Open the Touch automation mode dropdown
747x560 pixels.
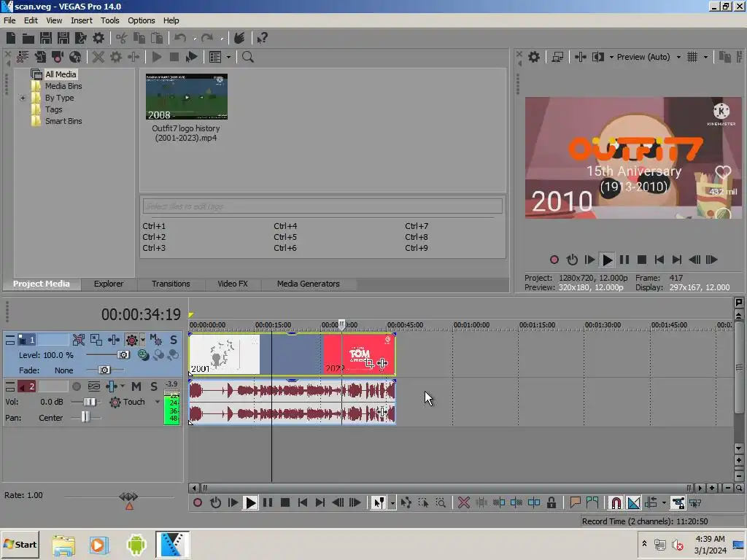pyautogui.click(x=158, y=402)
